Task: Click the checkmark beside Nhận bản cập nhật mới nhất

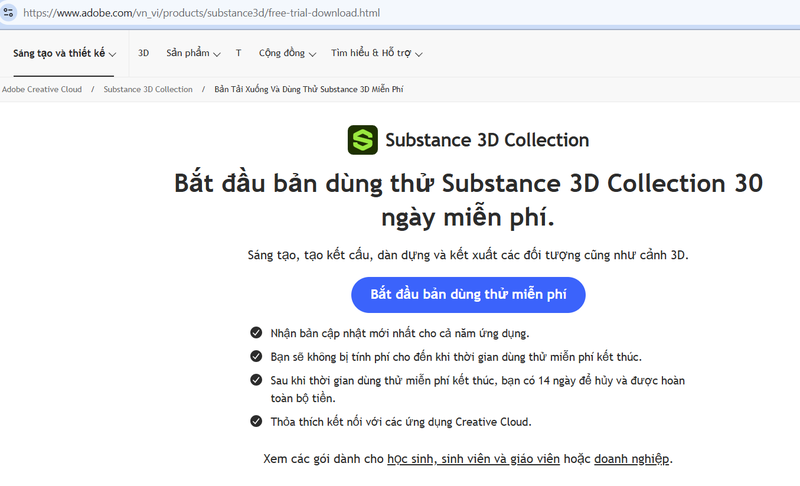Action: [x=256, y=332]
